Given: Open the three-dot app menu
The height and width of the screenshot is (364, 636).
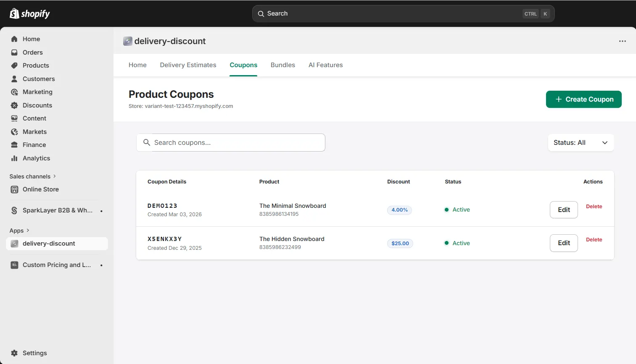Looking at the screenshot, I should (x=622, y=41).
